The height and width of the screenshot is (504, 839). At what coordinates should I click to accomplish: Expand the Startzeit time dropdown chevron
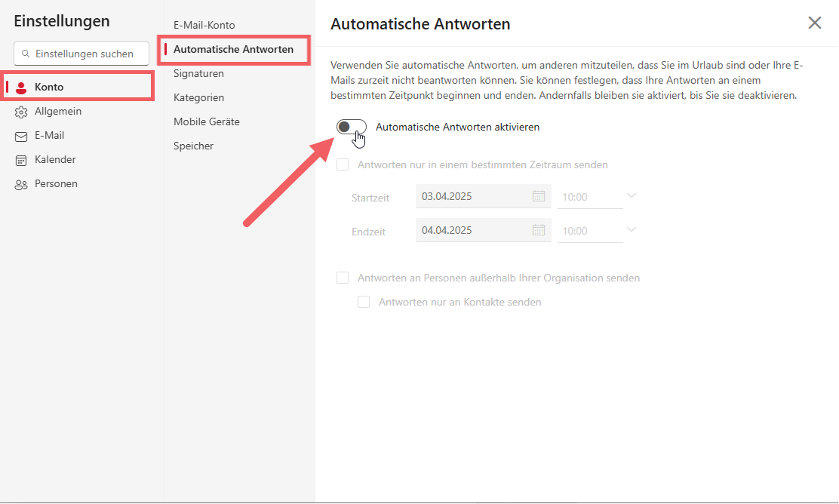coord(632,196)
